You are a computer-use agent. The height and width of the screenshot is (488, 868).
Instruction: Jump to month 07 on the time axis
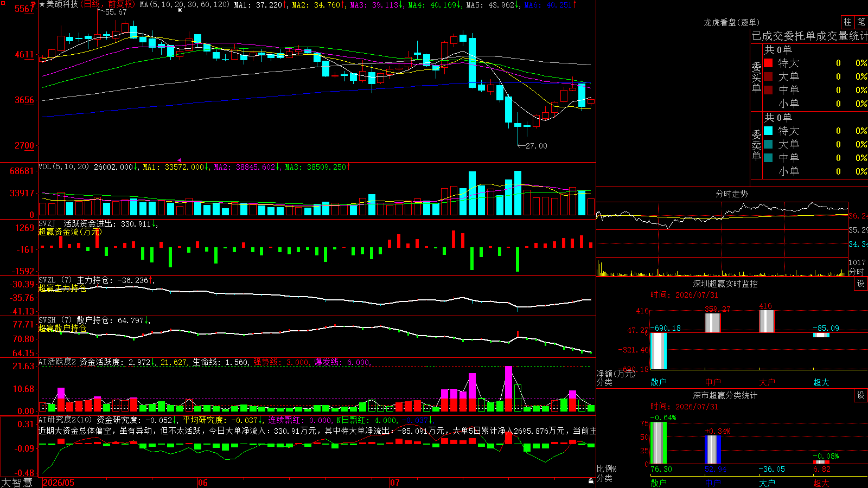[x=394, y=483]
